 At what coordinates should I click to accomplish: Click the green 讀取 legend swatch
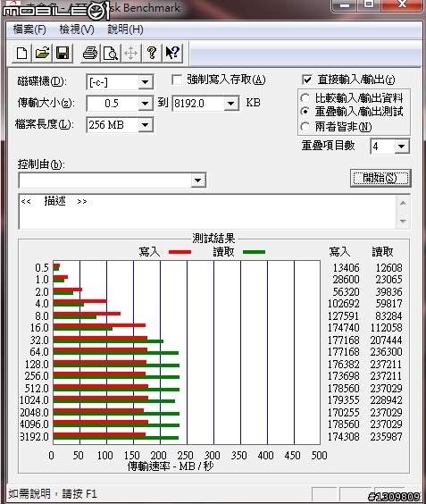255,252
